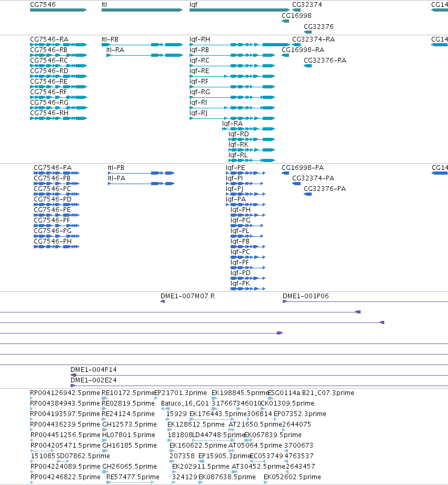This screenshot has height=485, width=448.
Task: Select the lqf gene label
Action: pos(193,5)
